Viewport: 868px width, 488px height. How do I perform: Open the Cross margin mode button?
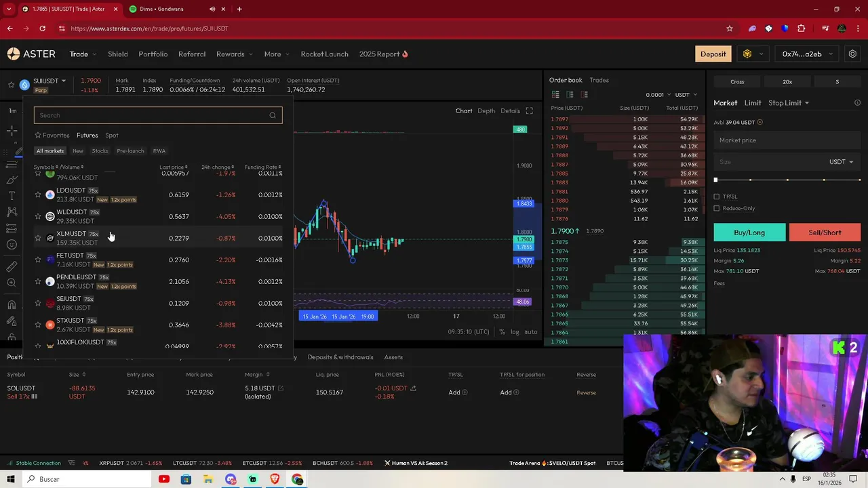737,81
